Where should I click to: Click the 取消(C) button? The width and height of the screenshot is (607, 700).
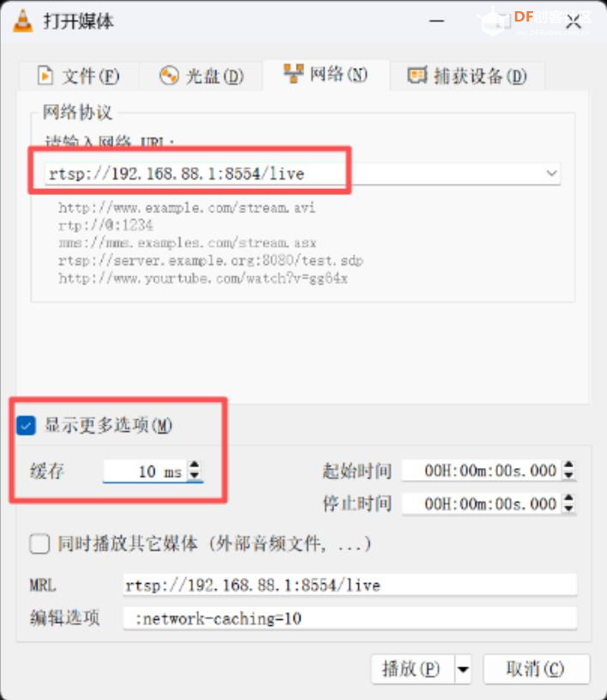point(537,669)
